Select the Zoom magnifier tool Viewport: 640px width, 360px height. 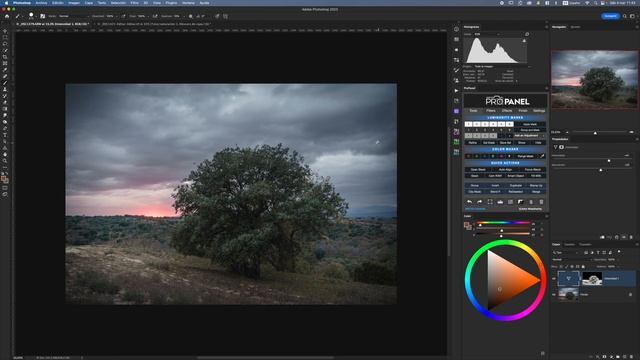(x=5, y=160)
